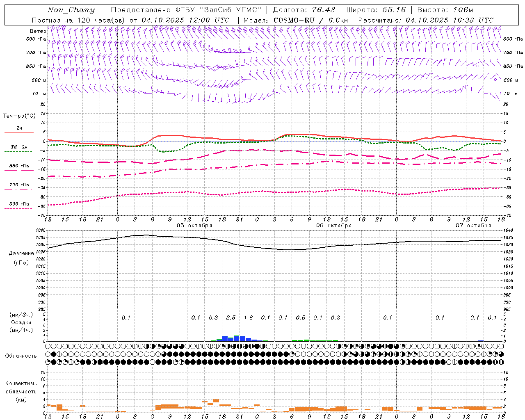
Task: Click the 07 октября date label
Action: (473, 226)
